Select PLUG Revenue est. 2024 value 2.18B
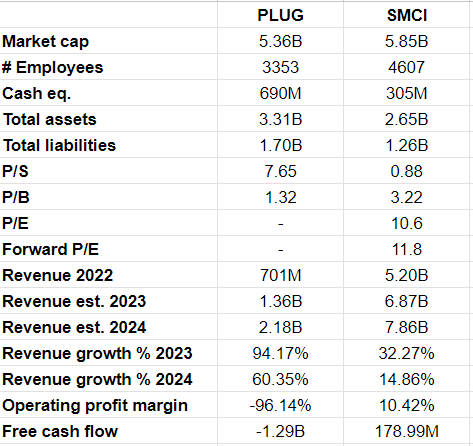 [280, 327]
